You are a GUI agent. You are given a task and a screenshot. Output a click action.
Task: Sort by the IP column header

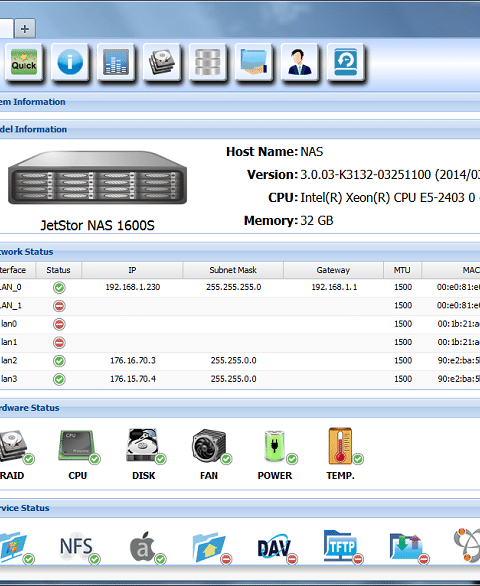pyautogui.click(x=132, y=270)
